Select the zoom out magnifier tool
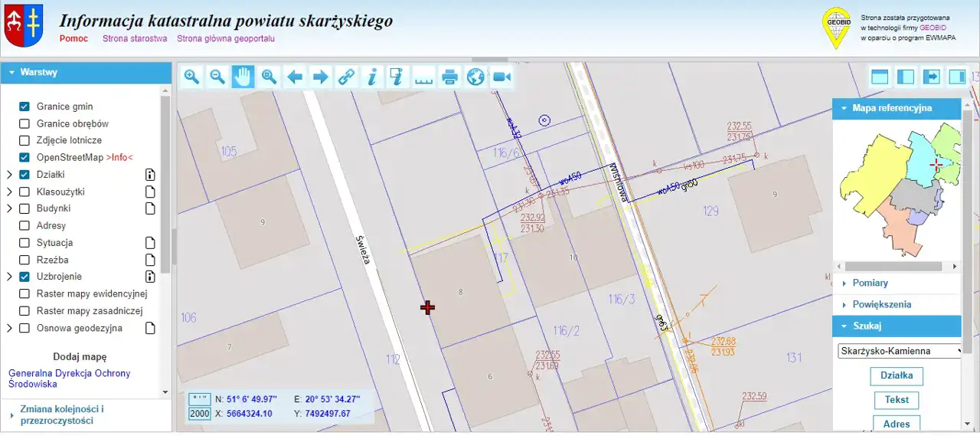Screen dimensions: 980x436 click(x=217, y=77)
